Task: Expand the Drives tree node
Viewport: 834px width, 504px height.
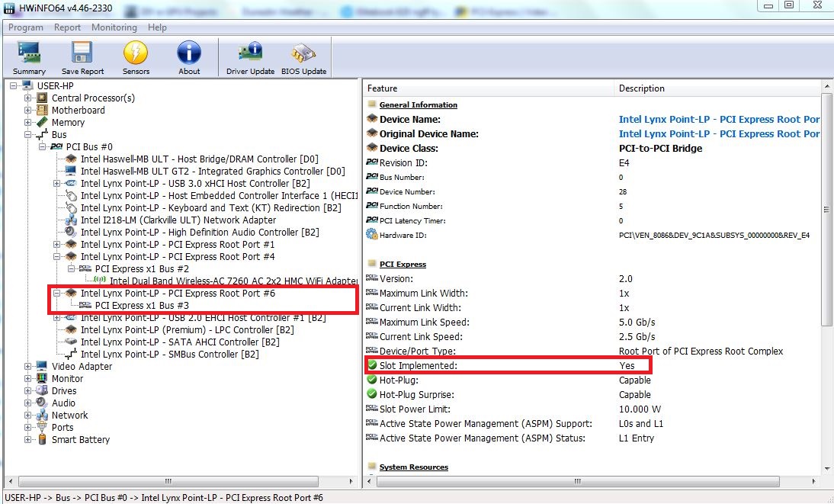Action: [x=27, y=390]
